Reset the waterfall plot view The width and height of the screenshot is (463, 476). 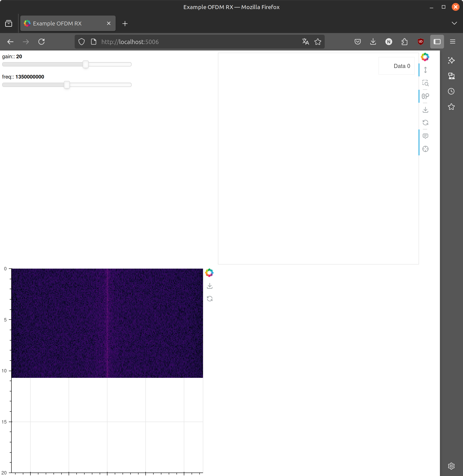(x=210, y=298)
